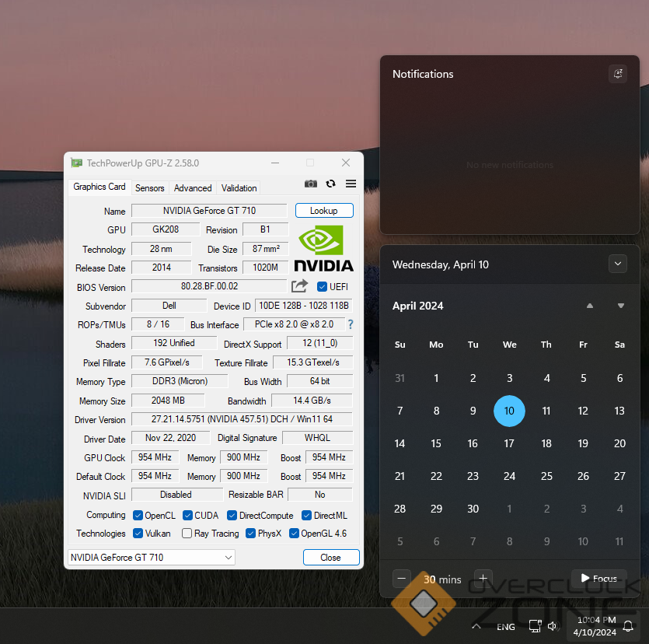Image resolution: width=649 pixels, height=644 pixels.
Task: Select April 10 in the calendar
Action: [x=509, y=411]
